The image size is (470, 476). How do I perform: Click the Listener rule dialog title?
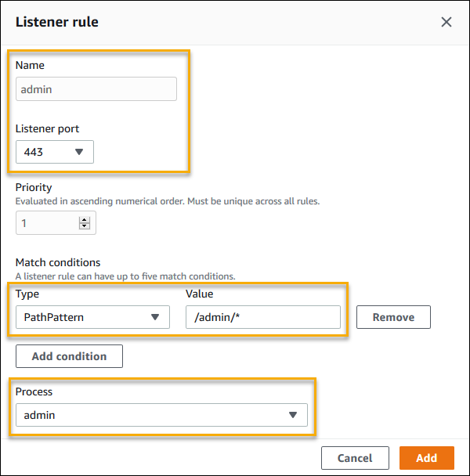(57, 22)
